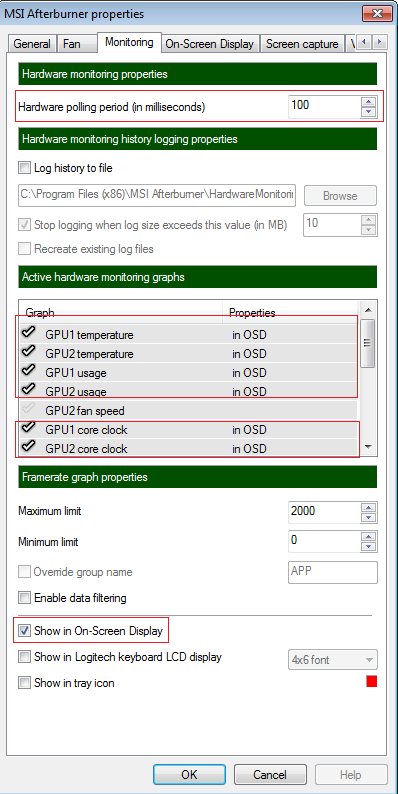Click the graph list scroll down arrow

pos(368,447)
